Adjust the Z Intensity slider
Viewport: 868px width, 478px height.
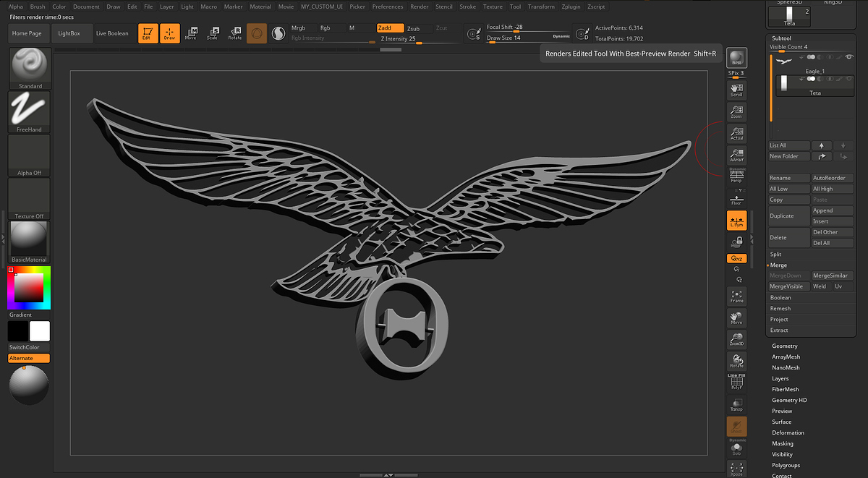point(420,39)
